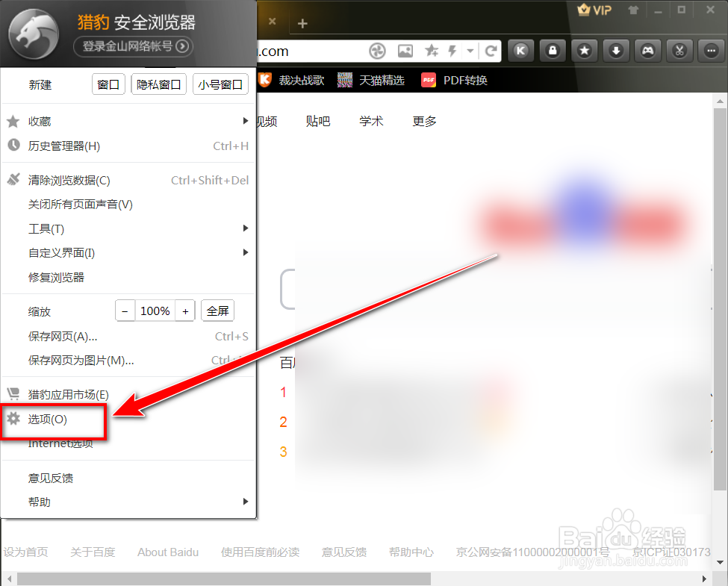728x586 pixels.
Task: Click the VIP crown icon
Action: click(595, 10)
